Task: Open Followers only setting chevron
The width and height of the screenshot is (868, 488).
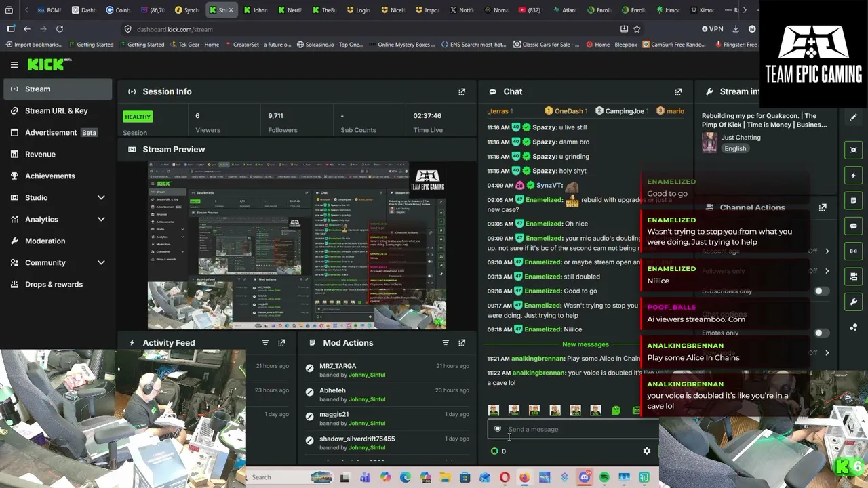Action: (827, 271)
